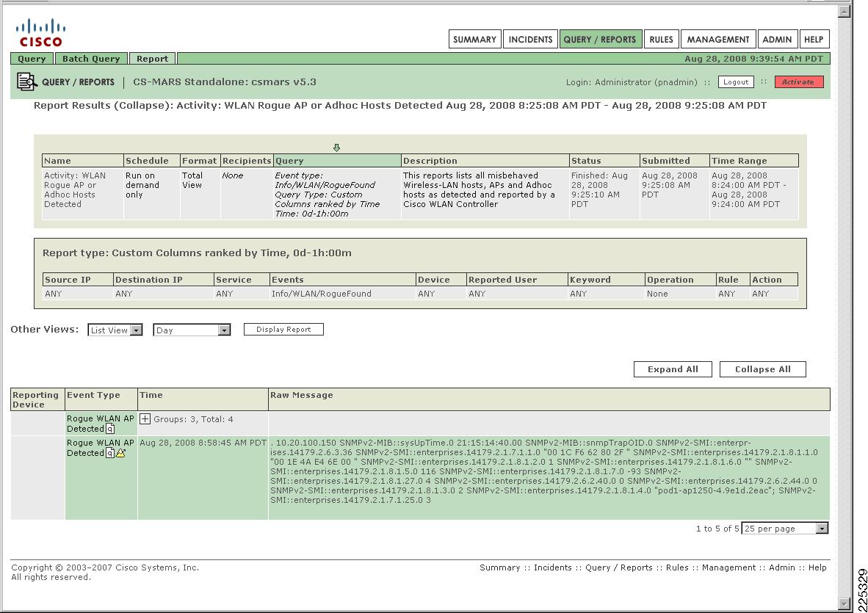Open the HELP tab
Viewport: 868px width, 613px height.
814,40
